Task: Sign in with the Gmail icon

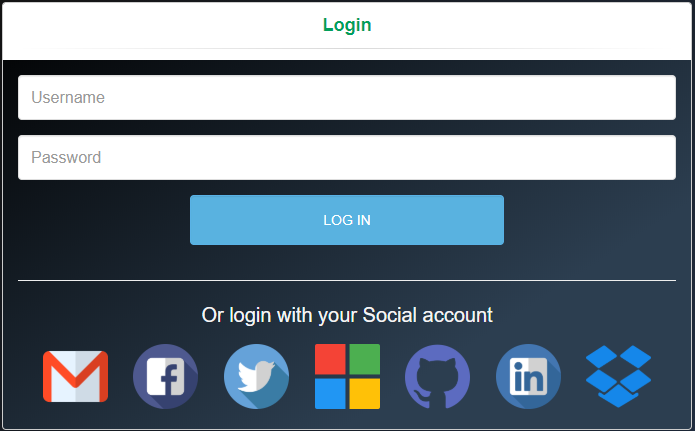Action: pyautogui.click(x=75, y=376)
